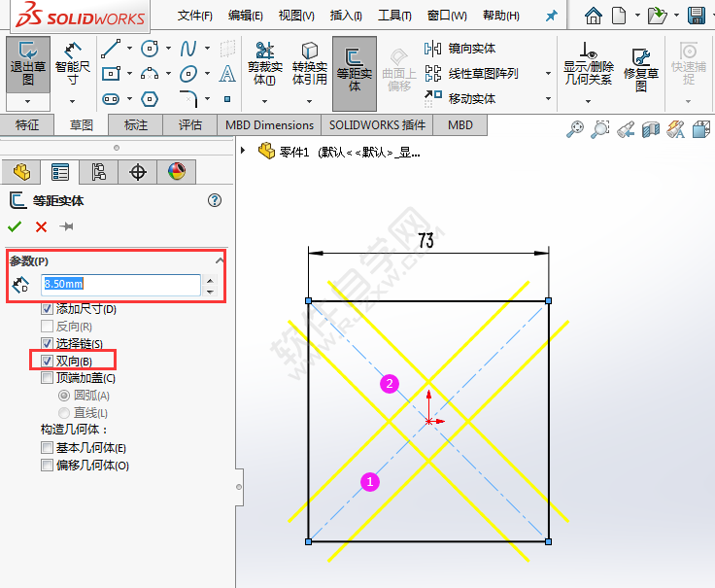Collapse the Parameters (参数) section
715x588 pixels.
point(220,260)
